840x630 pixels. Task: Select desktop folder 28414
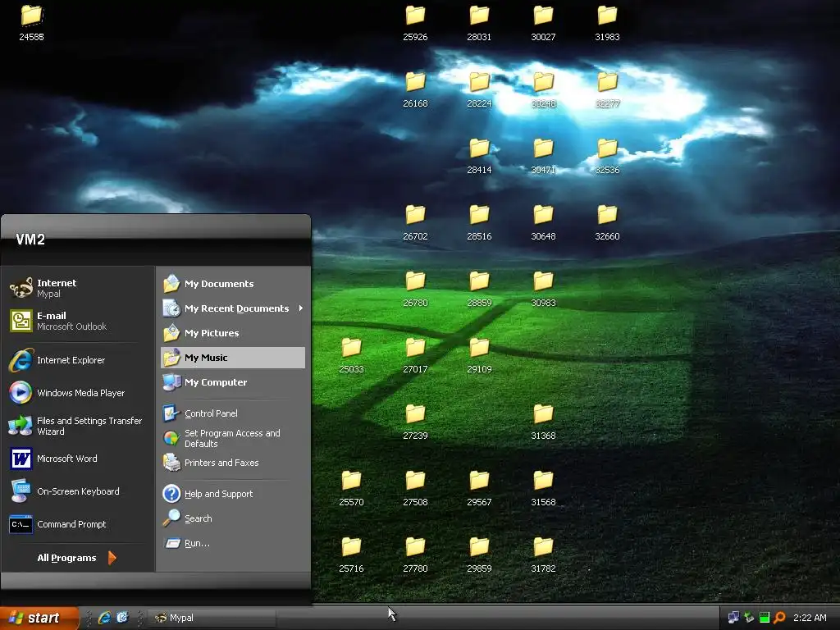click(x=479, y=155)
